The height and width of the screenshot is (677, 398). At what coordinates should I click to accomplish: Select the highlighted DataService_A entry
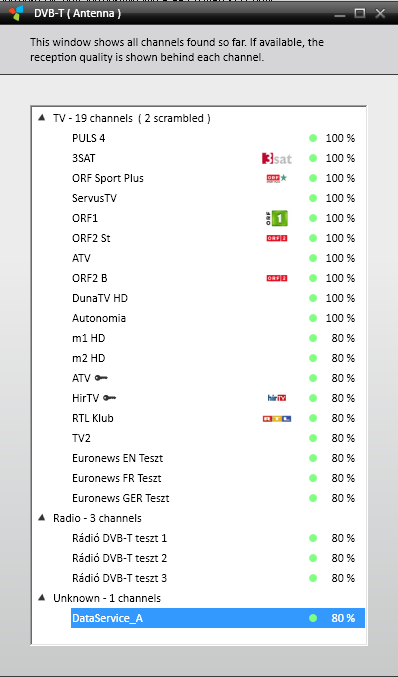pyautogui.click(x=218, y=618)
